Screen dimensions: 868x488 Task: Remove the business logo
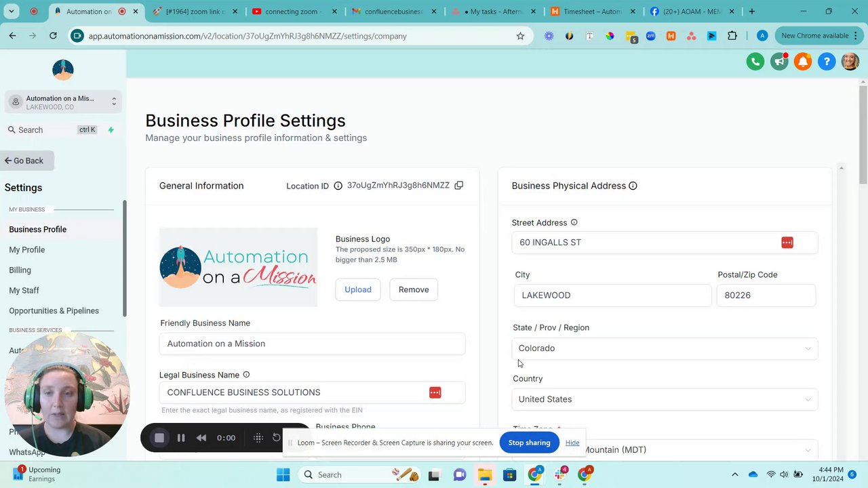tap(414, 289)
